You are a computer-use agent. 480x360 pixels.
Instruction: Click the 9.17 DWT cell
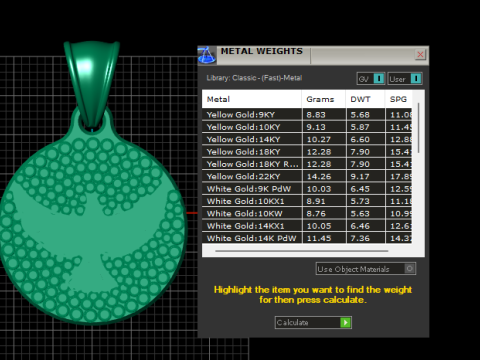365,176
